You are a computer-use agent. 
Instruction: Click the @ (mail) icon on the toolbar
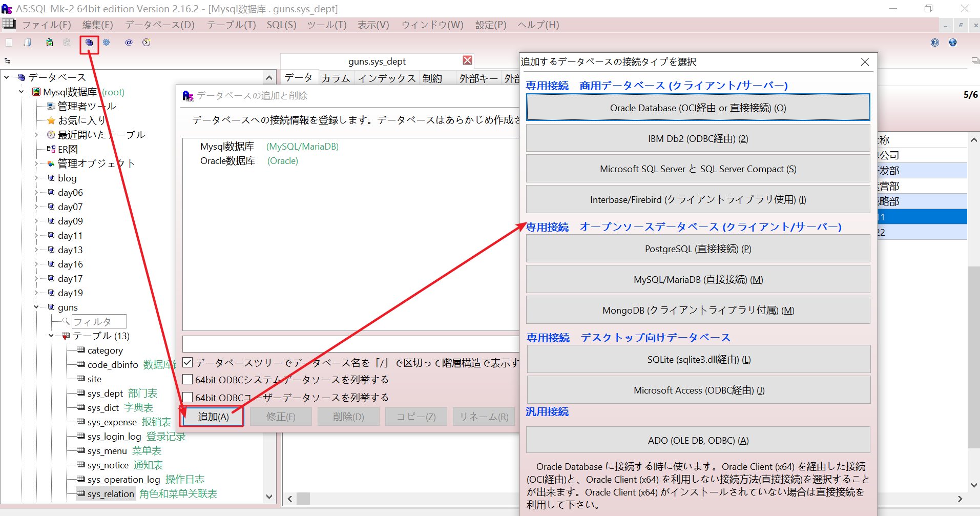(129, 43)
